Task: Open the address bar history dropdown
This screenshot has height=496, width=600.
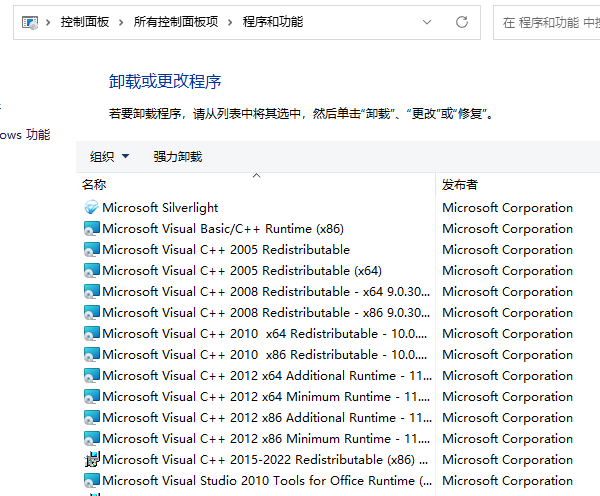Action: 427,22
